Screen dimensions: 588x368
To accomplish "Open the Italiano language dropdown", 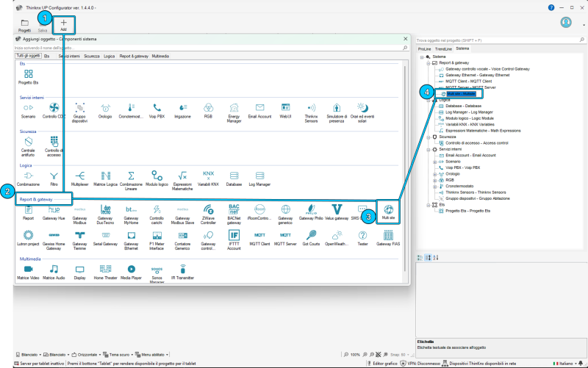I will coord(565,363).
